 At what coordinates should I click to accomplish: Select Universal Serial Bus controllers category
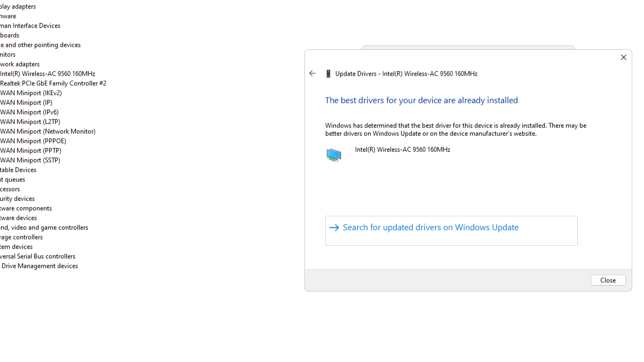coord(37,256)
